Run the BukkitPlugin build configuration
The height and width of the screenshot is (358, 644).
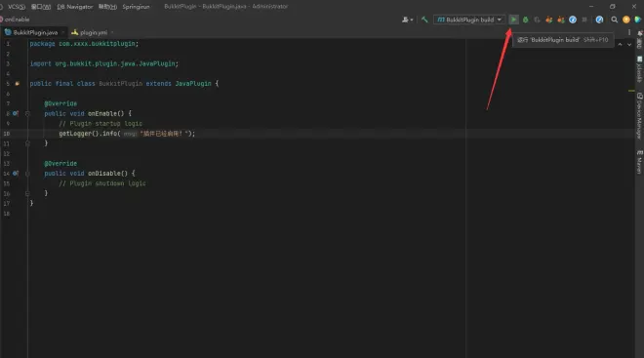(x=513, y=20)
